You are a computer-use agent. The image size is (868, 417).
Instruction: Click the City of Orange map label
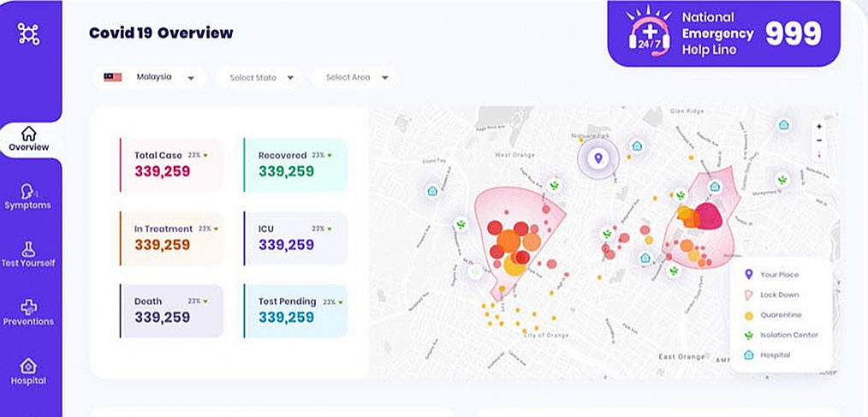546,335
